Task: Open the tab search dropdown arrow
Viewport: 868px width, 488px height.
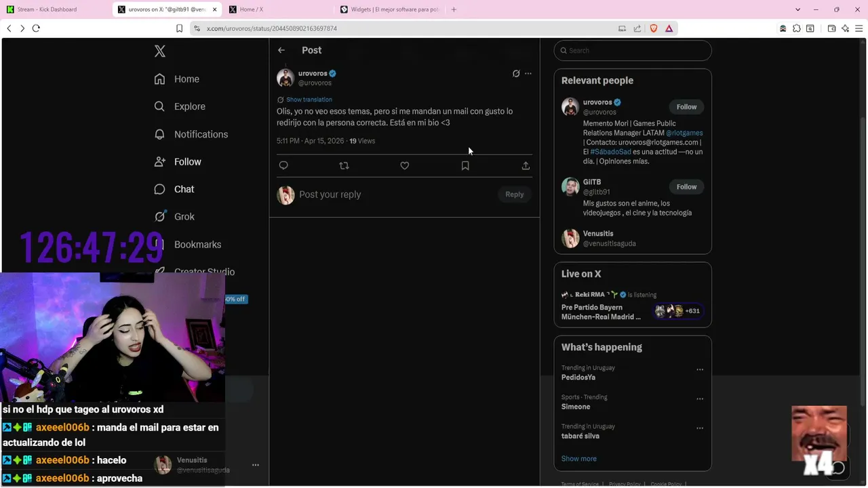Action: (797, 9)
